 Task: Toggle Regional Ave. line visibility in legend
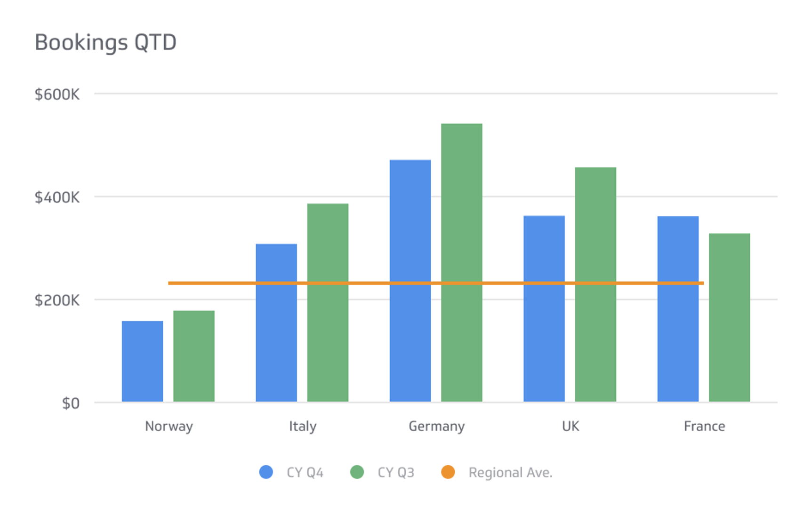[x=510, y=472]
